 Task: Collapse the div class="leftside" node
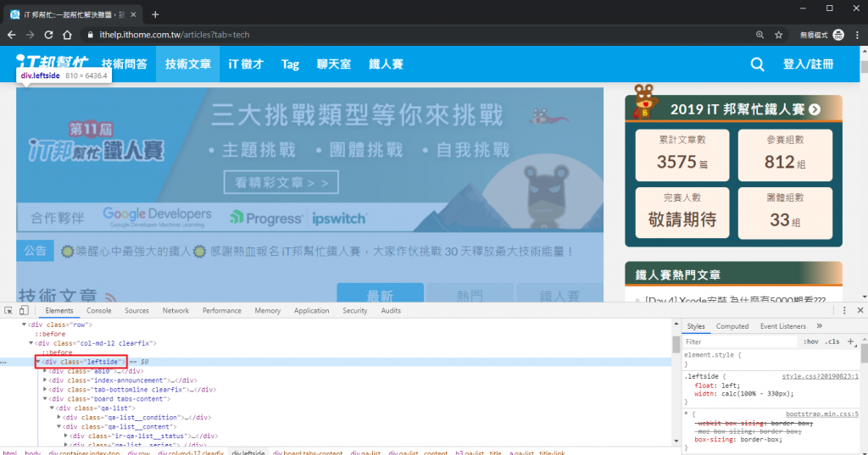click(37, 362)
